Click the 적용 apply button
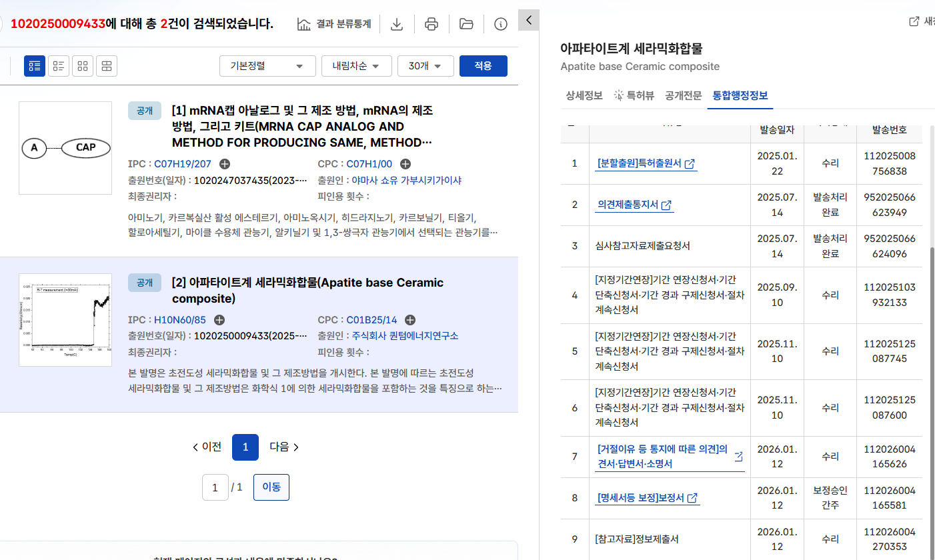 click(x=483, y=65)
